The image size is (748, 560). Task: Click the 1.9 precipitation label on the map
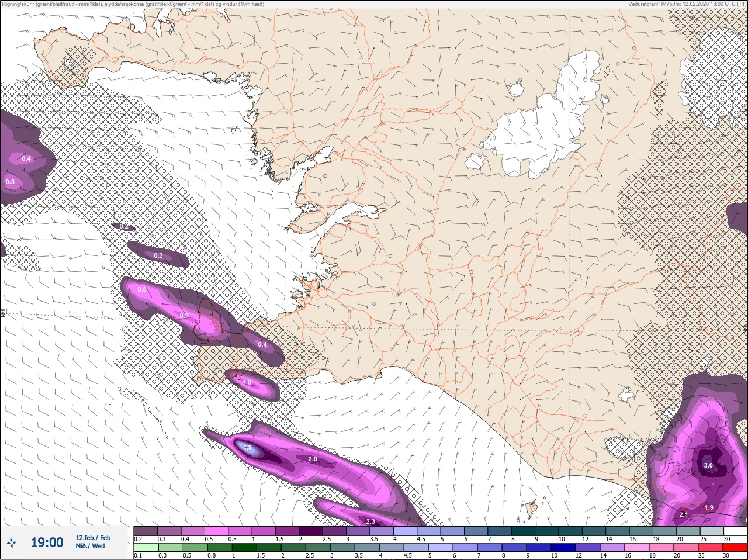click(x=709, y=507)
